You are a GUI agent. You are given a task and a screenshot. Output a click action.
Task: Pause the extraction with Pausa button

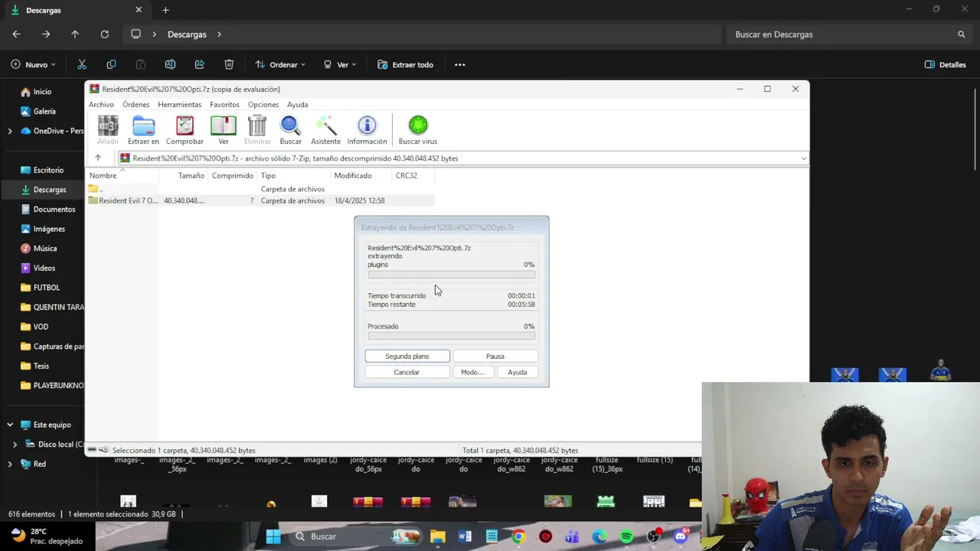pos(495,356)
